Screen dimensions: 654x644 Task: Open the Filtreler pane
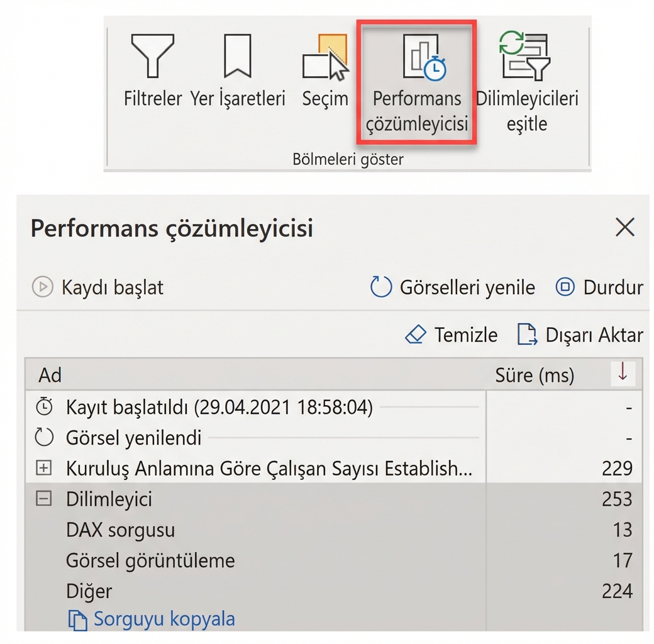152,69
